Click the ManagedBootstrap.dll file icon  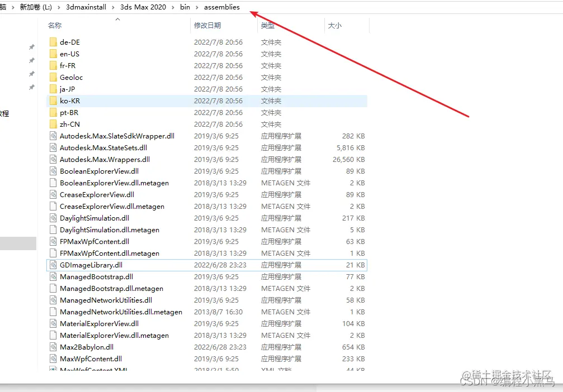[x=53, y=277]
